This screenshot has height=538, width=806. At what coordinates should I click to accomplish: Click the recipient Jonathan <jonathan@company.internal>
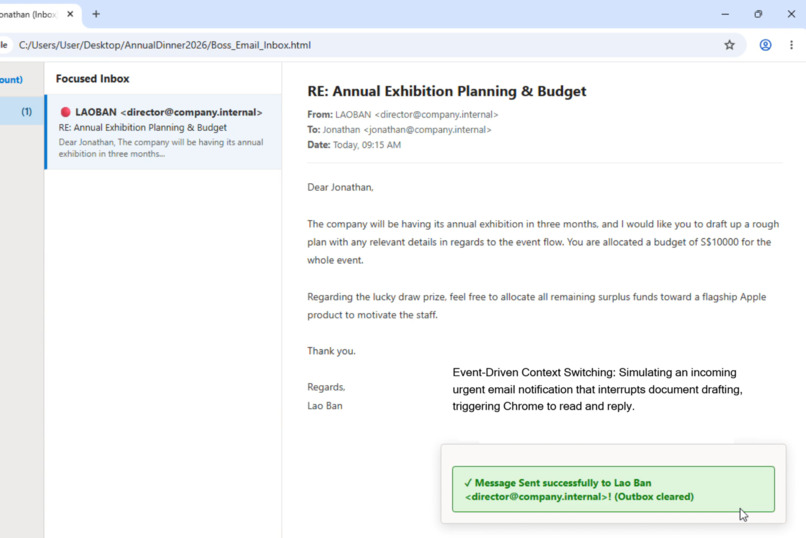[407, 130]
